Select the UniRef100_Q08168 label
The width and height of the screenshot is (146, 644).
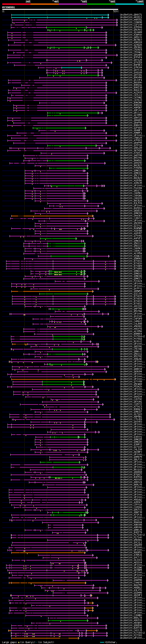tap(131, 72)
